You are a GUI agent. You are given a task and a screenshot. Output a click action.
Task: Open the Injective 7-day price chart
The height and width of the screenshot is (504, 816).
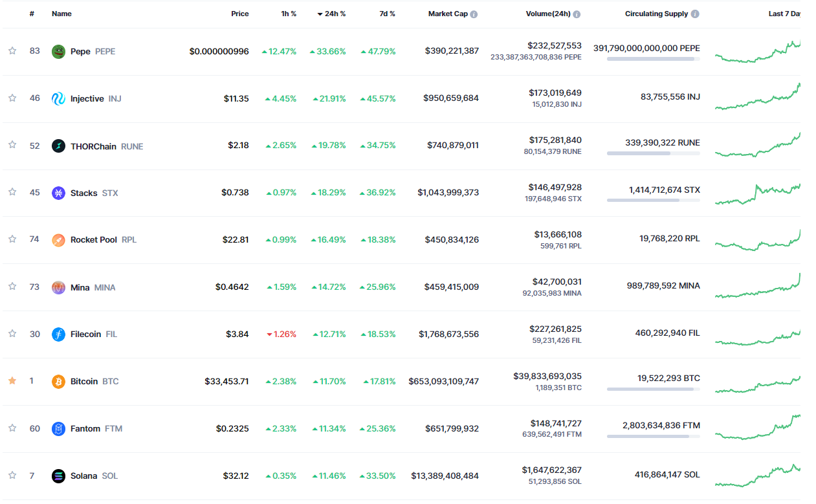[758, 97]
